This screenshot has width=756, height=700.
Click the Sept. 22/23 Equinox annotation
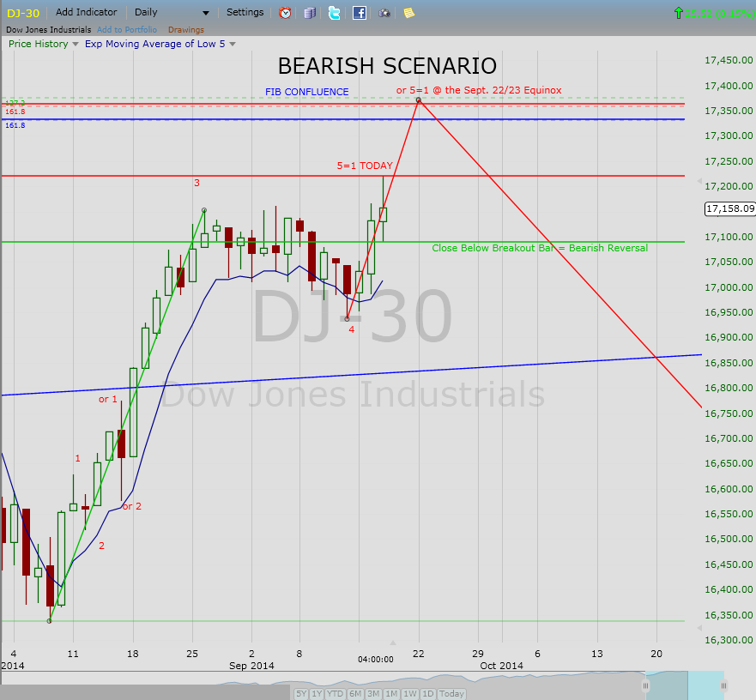click(479, 90)
